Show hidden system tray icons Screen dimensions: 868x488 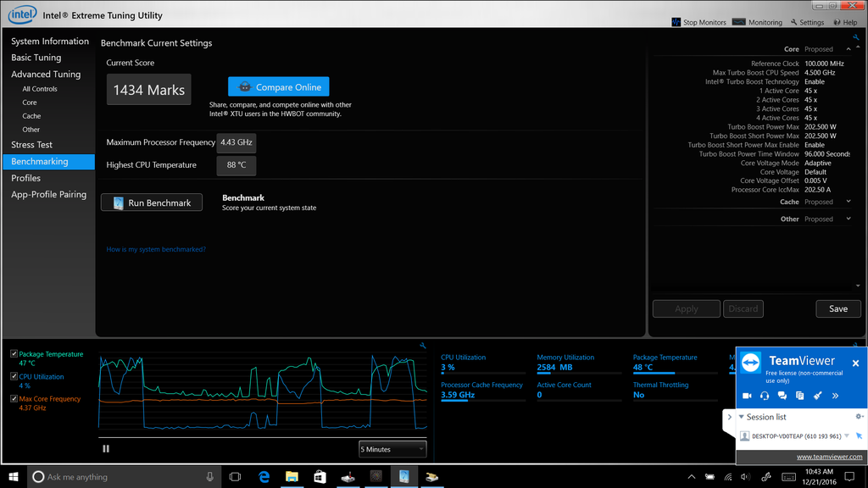click(692, 477)
